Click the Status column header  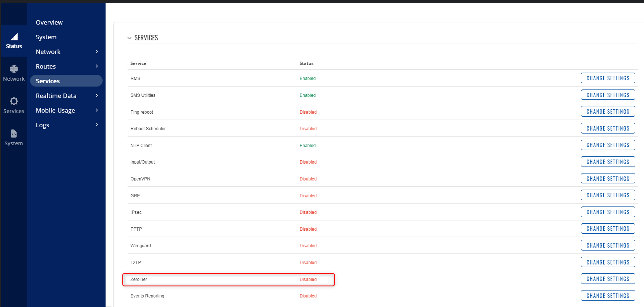306,63
